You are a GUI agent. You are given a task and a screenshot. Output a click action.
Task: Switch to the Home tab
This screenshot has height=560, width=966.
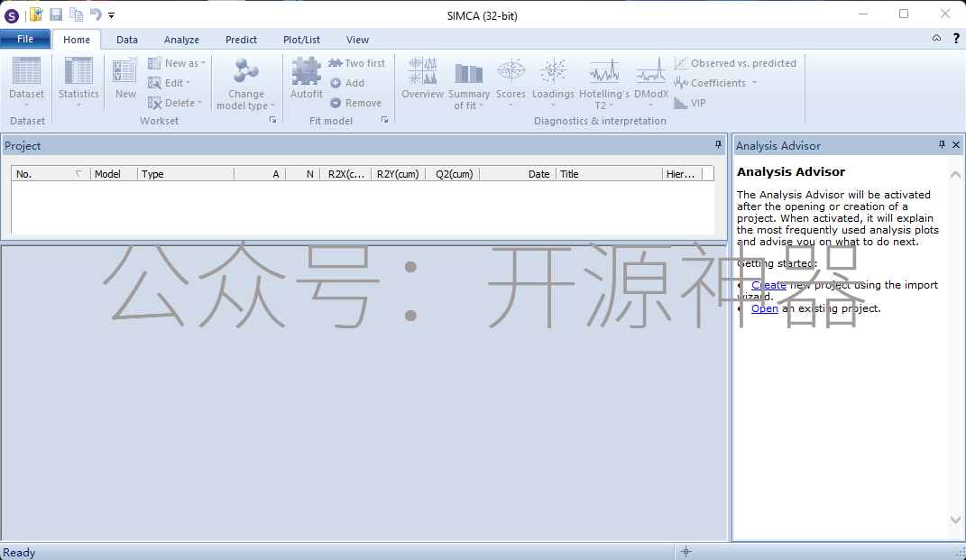click(77, 40)
